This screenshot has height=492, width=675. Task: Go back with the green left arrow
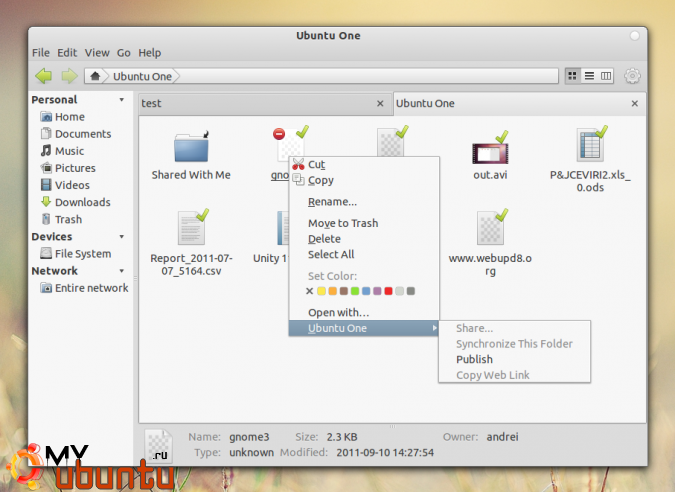(x=44, y=76)
